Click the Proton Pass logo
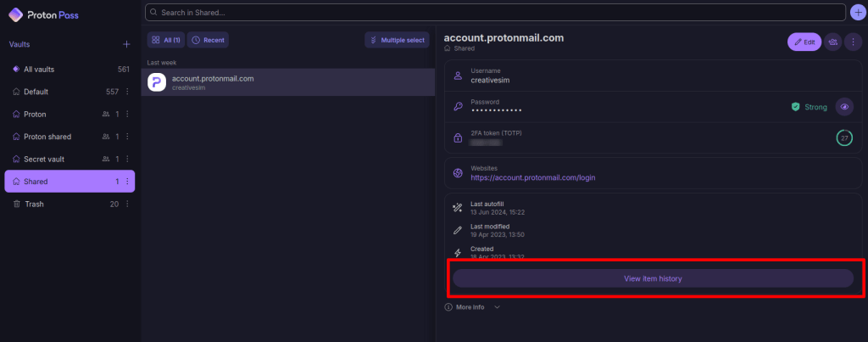Viewport: 868px width, 342px height. [x=44, y=15]
